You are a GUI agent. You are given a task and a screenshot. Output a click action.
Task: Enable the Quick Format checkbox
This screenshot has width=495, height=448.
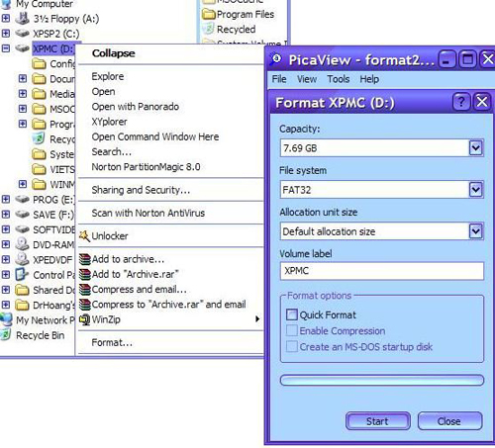point(292,314)
